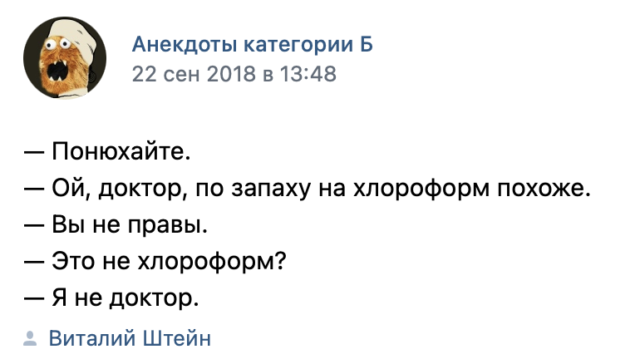
Task: Open the group avatar with the monster
Action: point(65,57)
